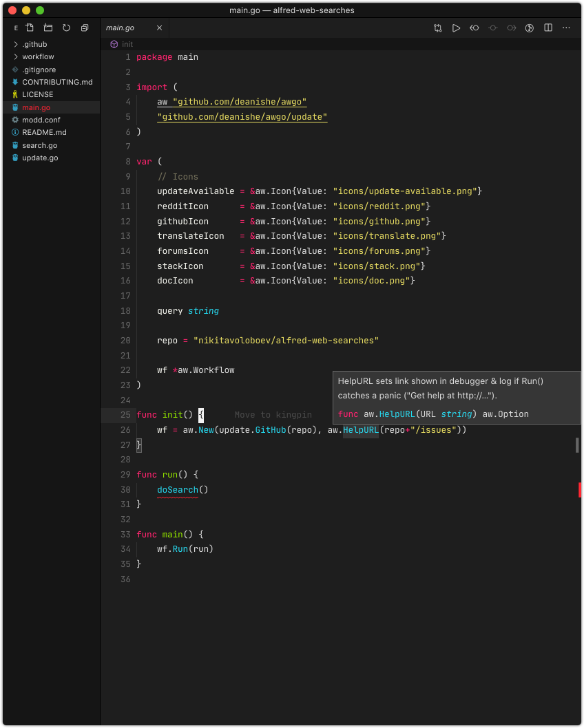
Task: Click the "icons/reddit.png" string
Action: (x=379, y=206)
